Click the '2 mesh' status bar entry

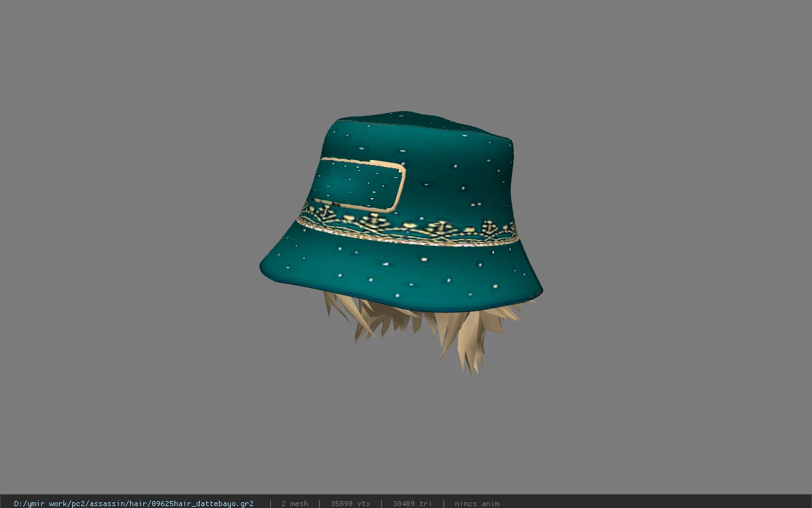tap(294, 504)
